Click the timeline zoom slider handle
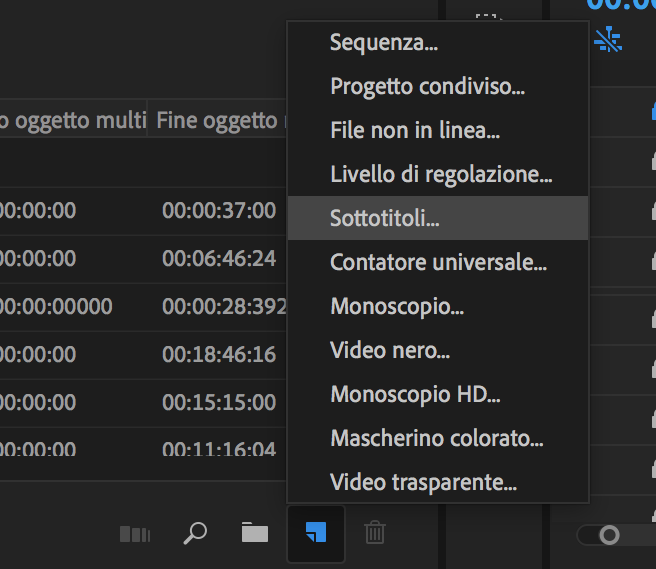 [609, 536]
